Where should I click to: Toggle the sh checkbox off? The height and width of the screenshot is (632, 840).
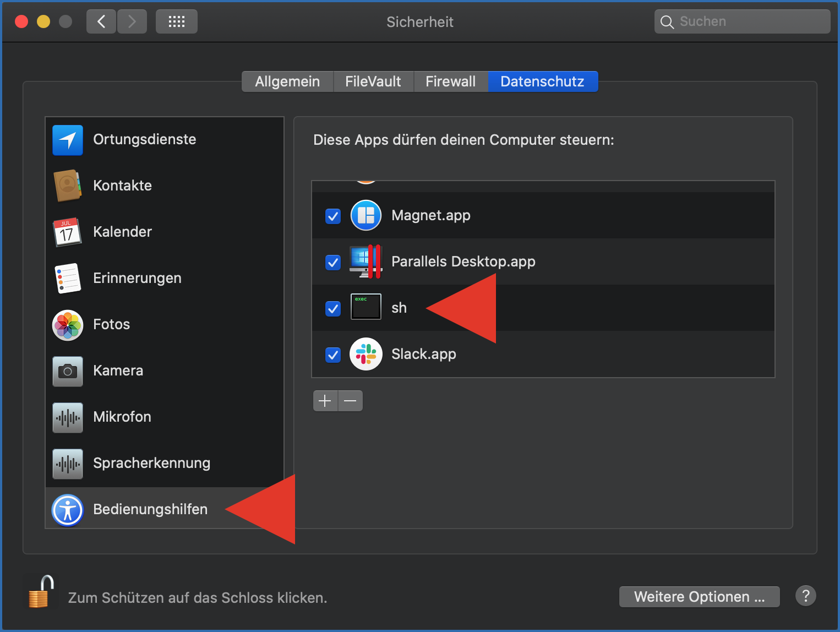tap(333, 308)
